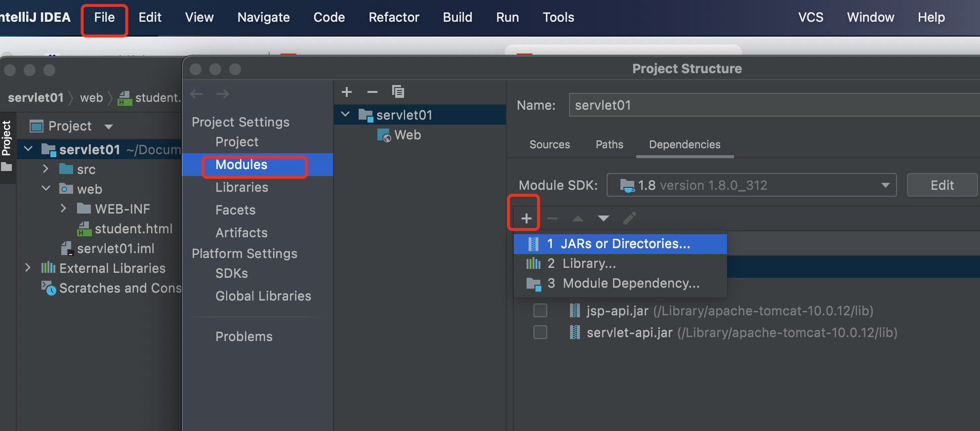Click the servlet-api.jar archive icon

click(x=574, y=333)
